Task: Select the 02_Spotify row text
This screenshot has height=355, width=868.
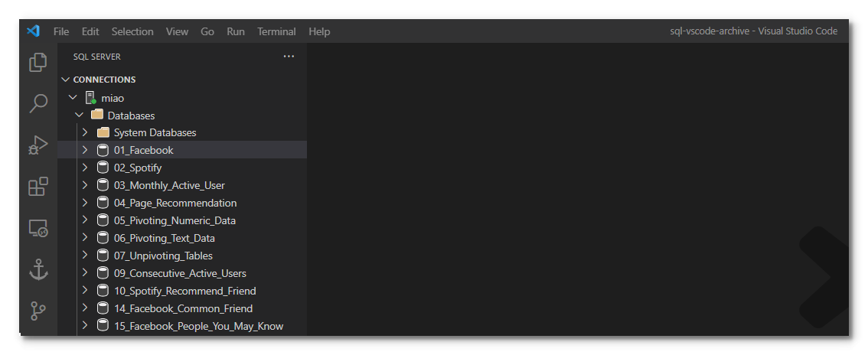Action: [x=138, y=168]
